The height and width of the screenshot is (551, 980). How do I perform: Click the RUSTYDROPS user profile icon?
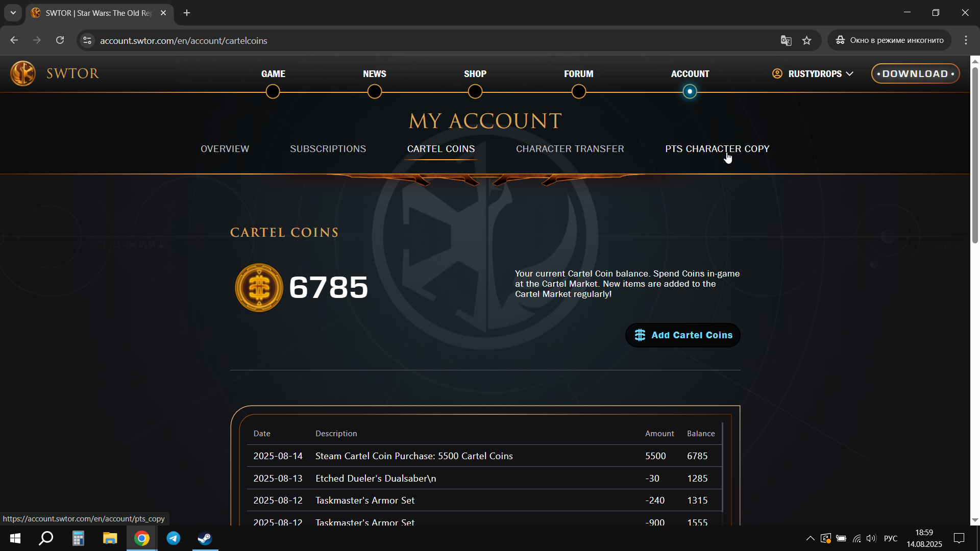coord(777,73)
